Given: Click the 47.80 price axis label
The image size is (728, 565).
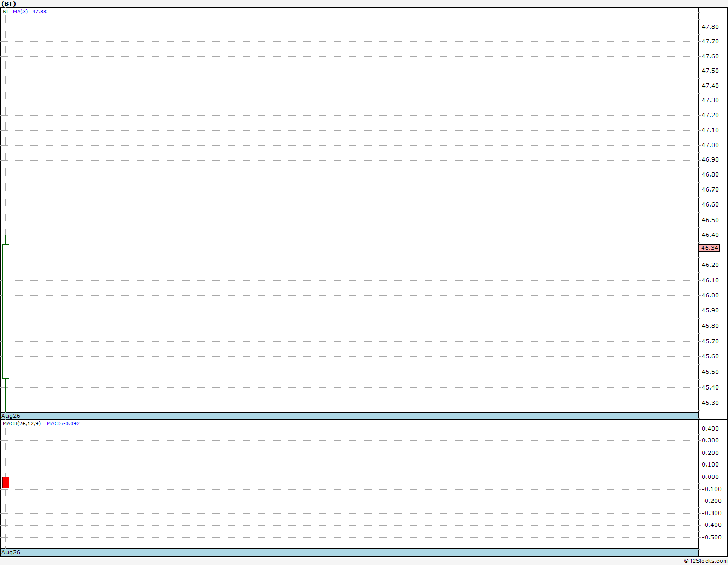Looking at the screenshot, I should 710,27.
